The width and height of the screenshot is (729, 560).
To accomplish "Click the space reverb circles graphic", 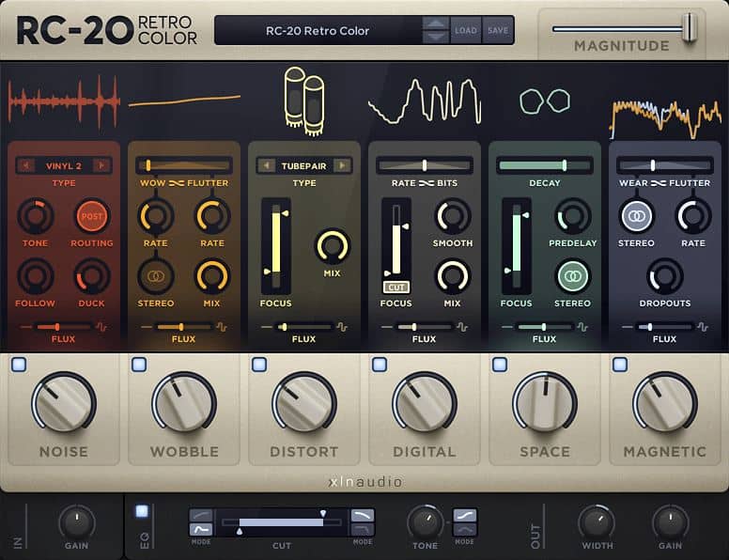I will coord(545,101).
